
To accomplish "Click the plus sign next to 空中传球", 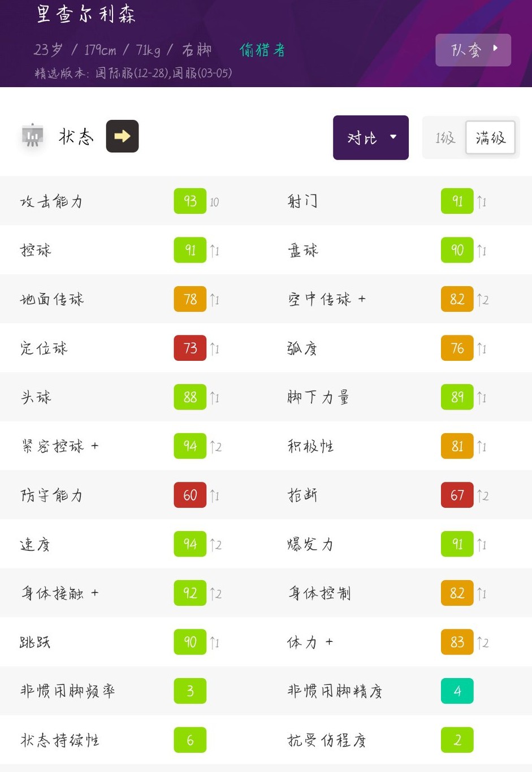I will point(362,299).
